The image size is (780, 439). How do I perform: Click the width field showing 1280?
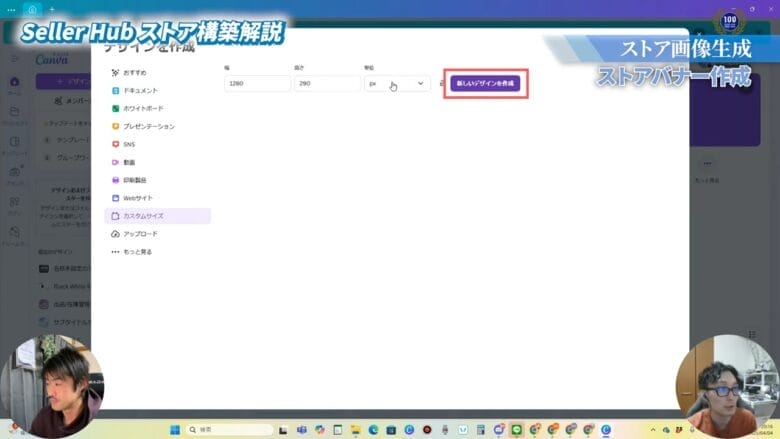coord(257,84)
